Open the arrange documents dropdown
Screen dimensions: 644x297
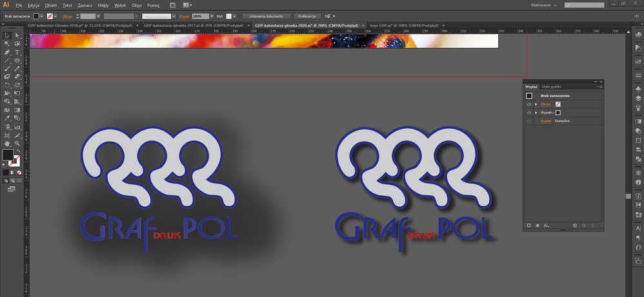(187, 5)
